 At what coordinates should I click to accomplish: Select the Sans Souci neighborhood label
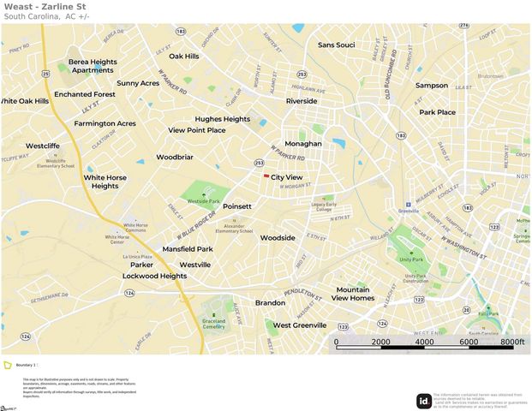point(336,45)
